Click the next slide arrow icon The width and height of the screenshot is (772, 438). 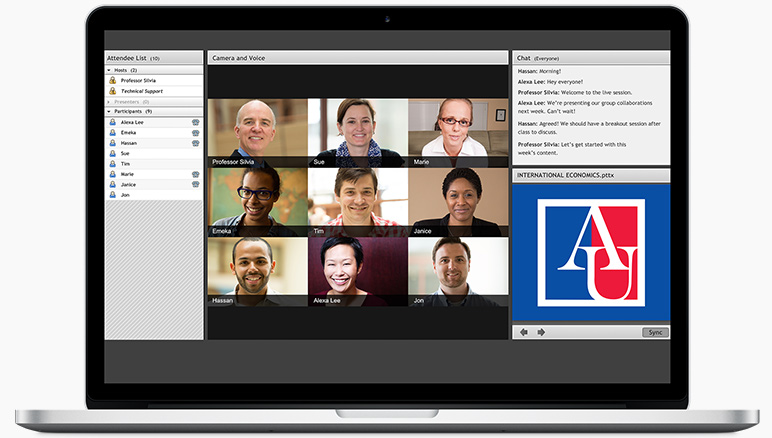(x=541, y=332)
